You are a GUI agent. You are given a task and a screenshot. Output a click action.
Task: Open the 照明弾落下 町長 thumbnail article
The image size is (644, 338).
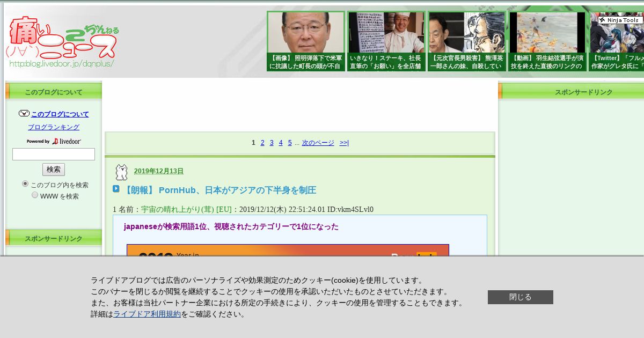pos(306,41)
